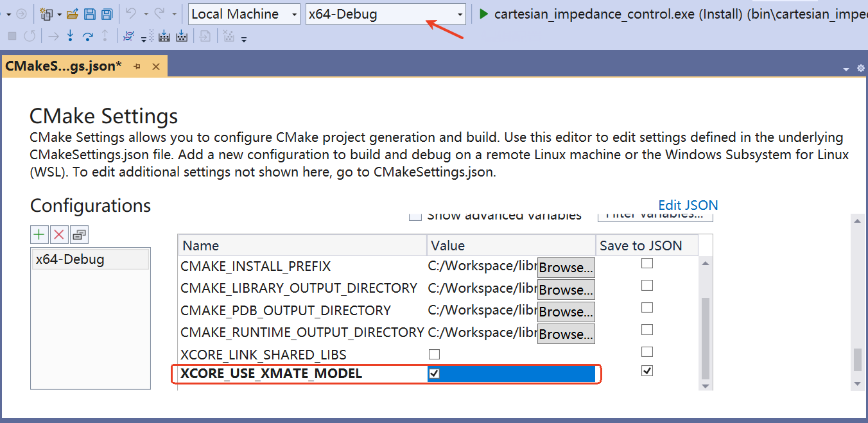Click the New Project toolbar icon
Screen dimensions: 868x423
point(46,13)
